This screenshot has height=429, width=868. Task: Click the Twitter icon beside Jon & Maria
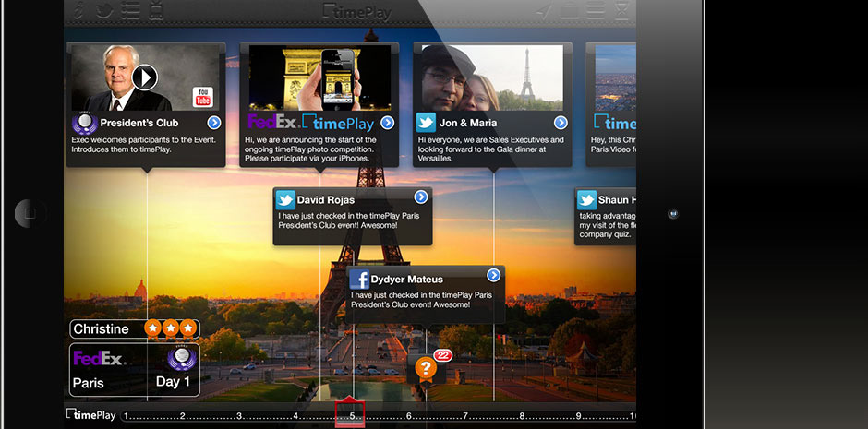(426, 123)
